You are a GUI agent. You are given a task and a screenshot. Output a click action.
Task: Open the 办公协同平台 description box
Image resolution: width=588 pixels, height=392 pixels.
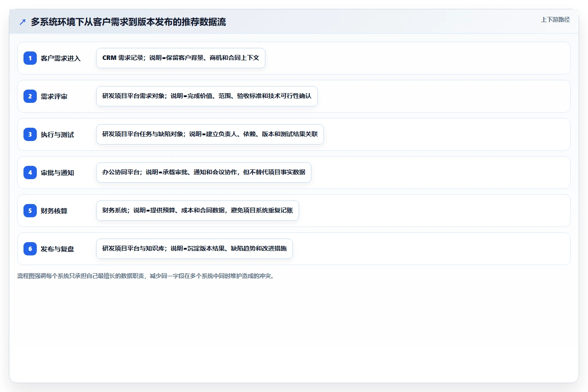204,172
